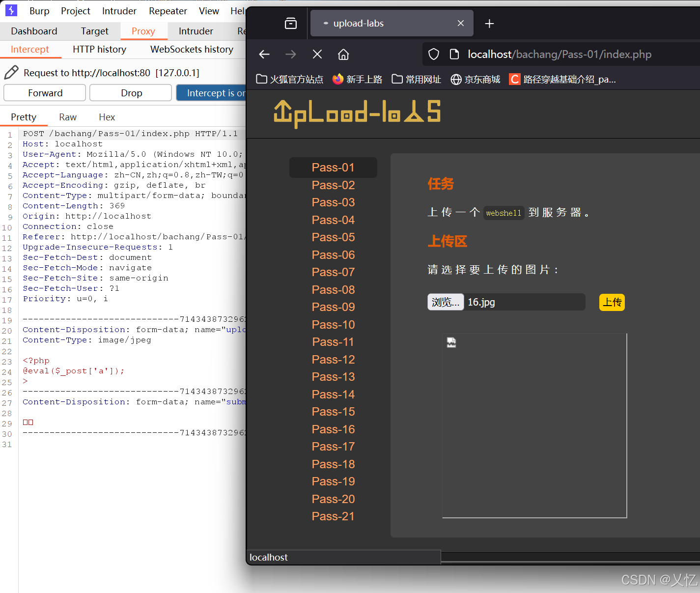The width and height of the screenshot is (700, 593).
Task: Go forward in browser history
Action: (291, 54)
